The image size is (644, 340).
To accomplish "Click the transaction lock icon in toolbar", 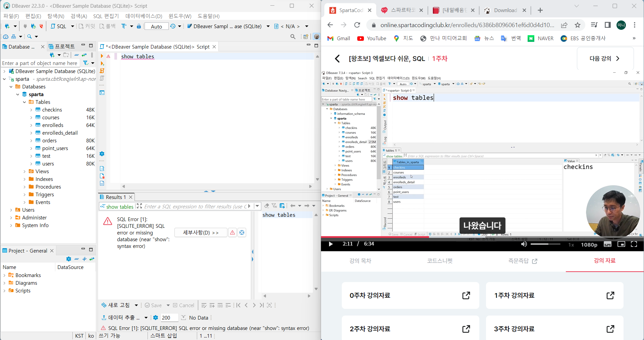I will point(139,26).
